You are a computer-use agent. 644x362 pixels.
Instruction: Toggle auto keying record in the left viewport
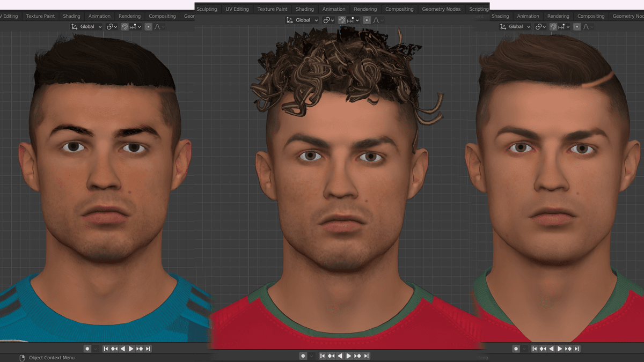click(87, 349)
